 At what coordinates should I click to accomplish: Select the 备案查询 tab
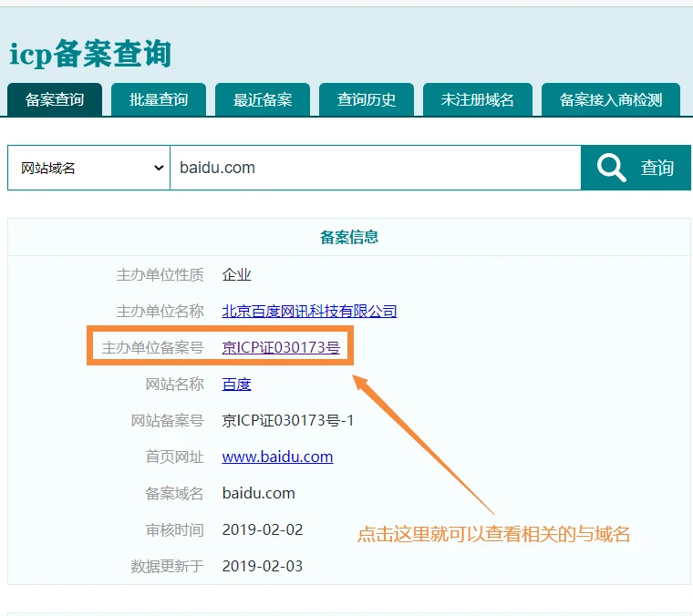(x=55, y=100)
